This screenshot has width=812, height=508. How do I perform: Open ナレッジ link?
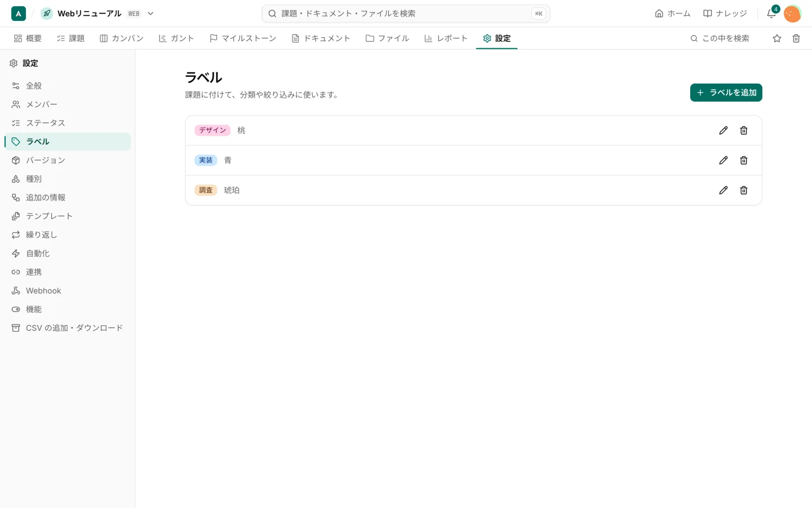(x=725, y=14)
